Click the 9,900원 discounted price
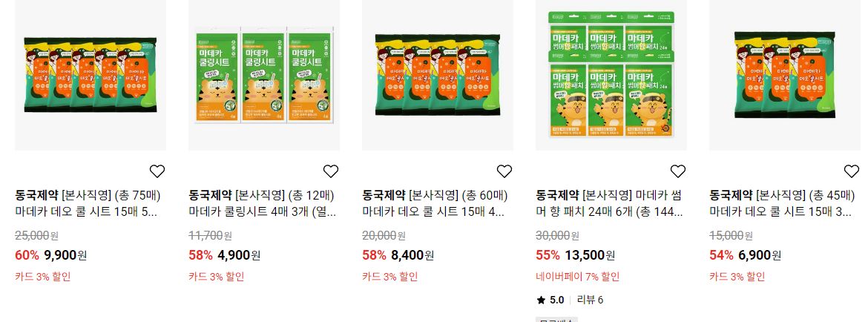The height and width of the screenshot is (322, 868). [65, 255]
